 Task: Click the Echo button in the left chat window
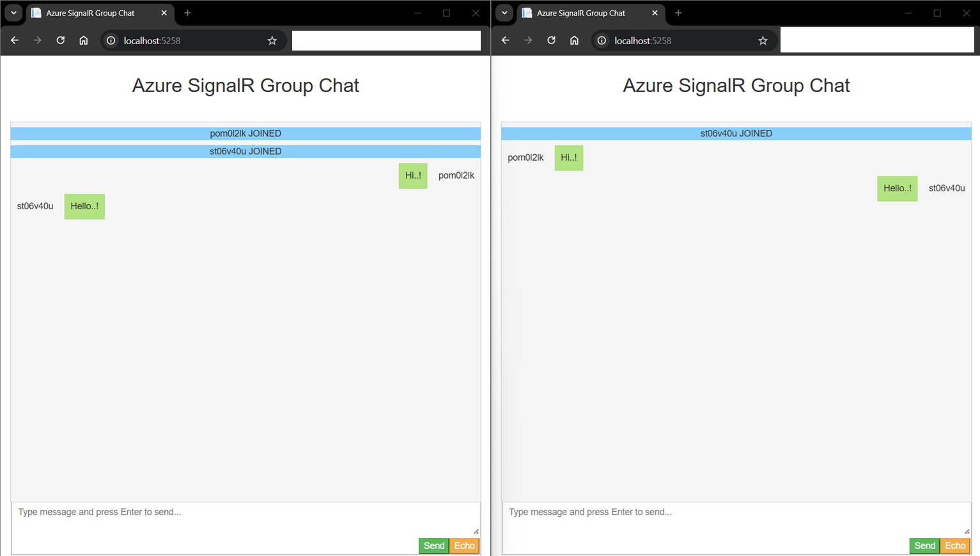click(x=465, y=546)
